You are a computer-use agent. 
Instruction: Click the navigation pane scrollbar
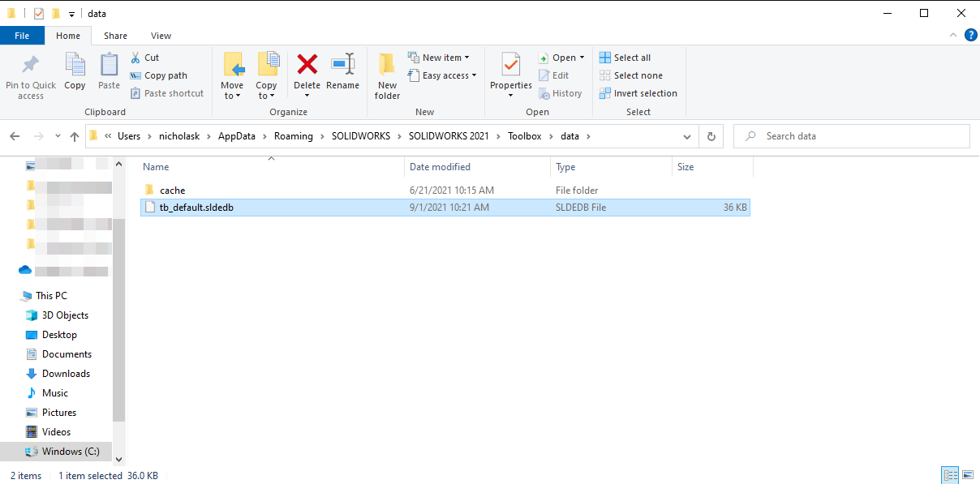pos(118,320)
